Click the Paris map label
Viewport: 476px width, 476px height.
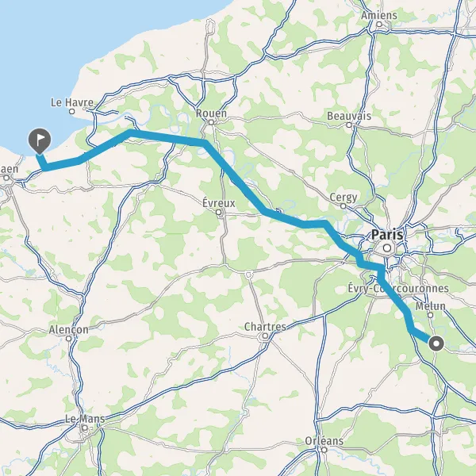click(x=387, y=235)
